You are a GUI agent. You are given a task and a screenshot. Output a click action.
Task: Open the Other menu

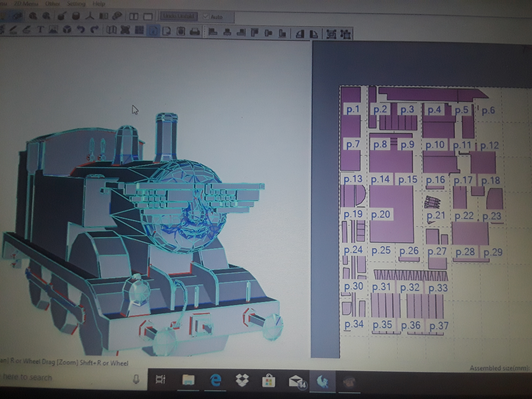[52, 4]
